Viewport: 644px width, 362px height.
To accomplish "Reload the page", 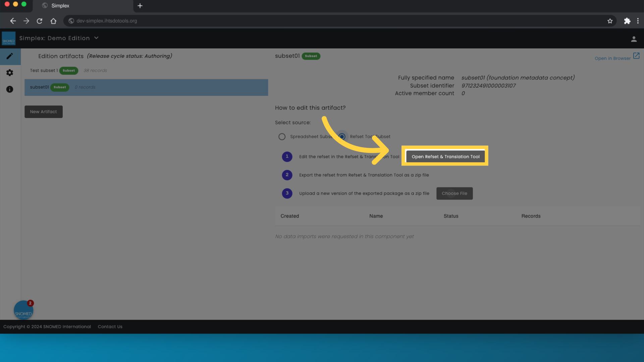I will 40,21.
